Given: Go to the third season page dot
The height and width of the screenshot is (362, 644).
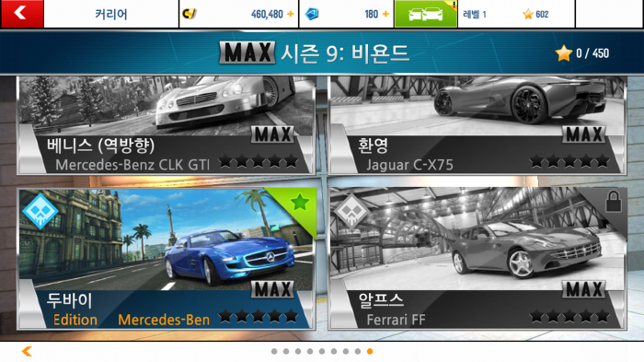Looking at the screenshot, I should tap(298, 351).
